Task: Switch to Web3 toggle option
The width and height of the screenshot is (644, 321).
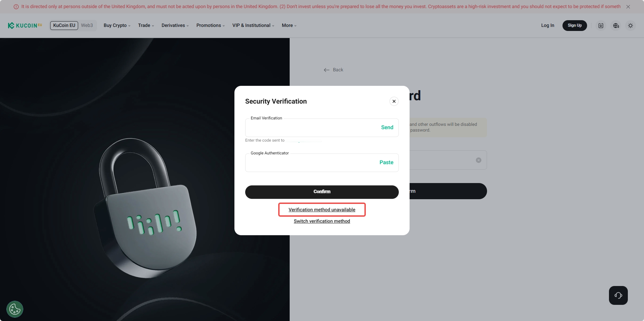Action: coord(87,26)
